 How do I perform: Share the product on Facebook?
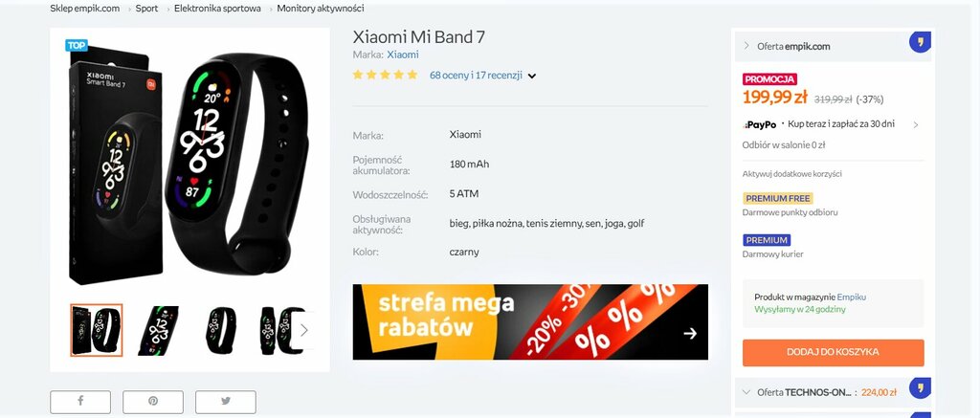pyautogui.click(x=80, y=401)
